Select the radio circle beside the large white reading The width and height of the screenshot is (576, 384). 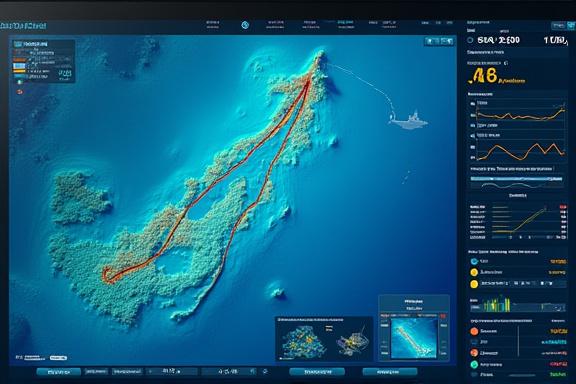[470, 40]
